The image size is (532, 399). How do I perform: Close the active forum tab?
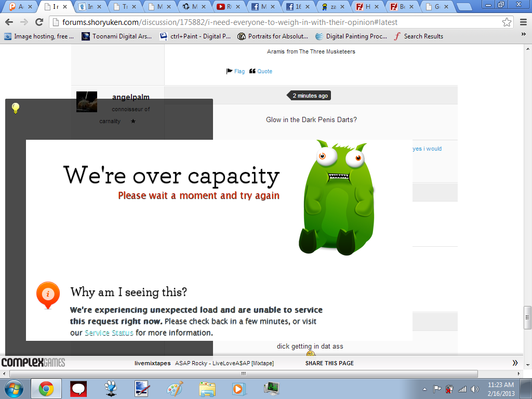coord(65,6)
